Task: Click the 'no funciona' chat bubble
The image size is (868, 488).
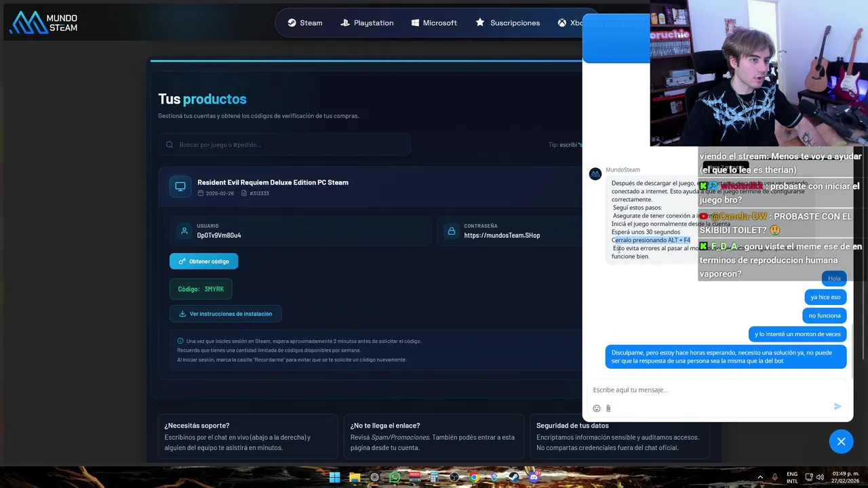Action: point(825,315)
